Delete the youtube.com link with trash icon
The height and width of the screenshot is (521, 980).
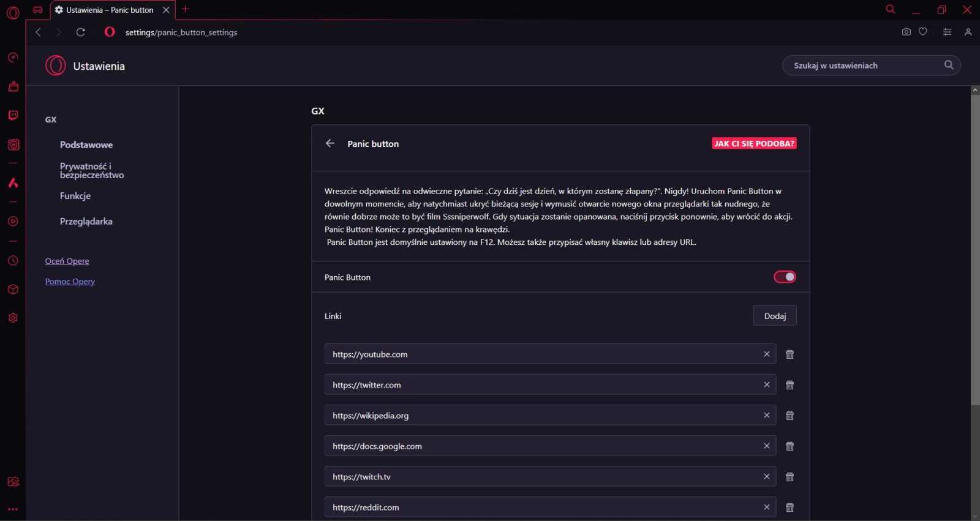(x=790, y=354)
